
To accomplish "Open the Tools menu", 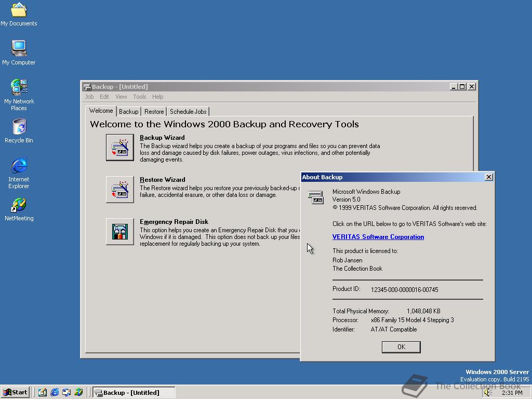I will pos(139,97).
